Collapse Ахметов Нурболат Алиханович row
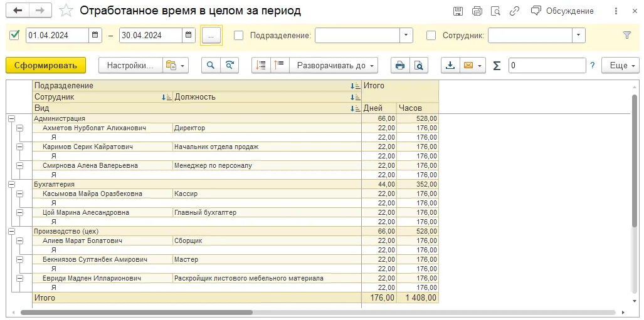Viewport: 644px width, 320px height. point(19,128)
